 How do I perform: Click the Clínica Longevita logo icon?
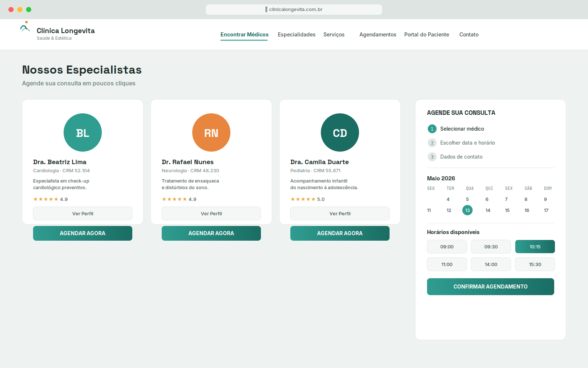pos(25,27)
